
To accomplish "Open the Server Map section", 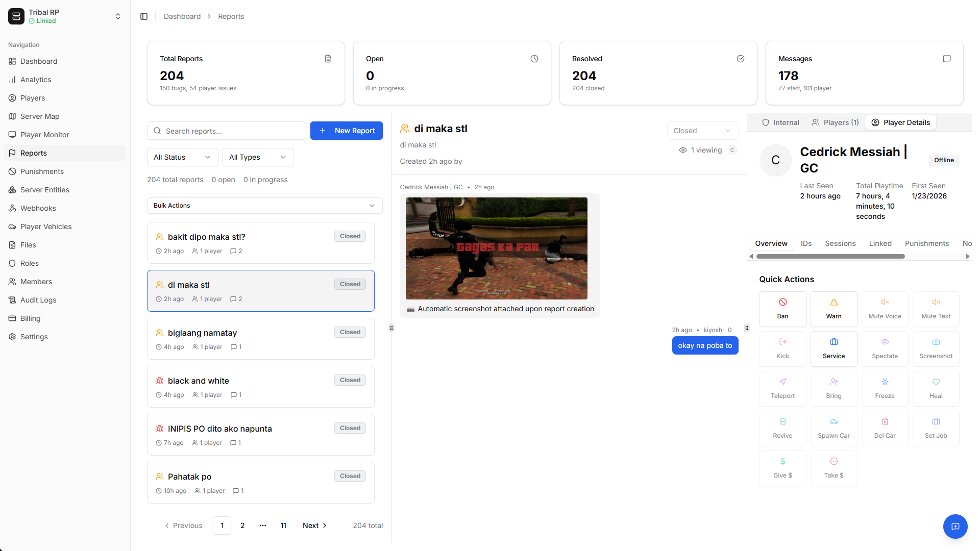I will click(40, 116).
